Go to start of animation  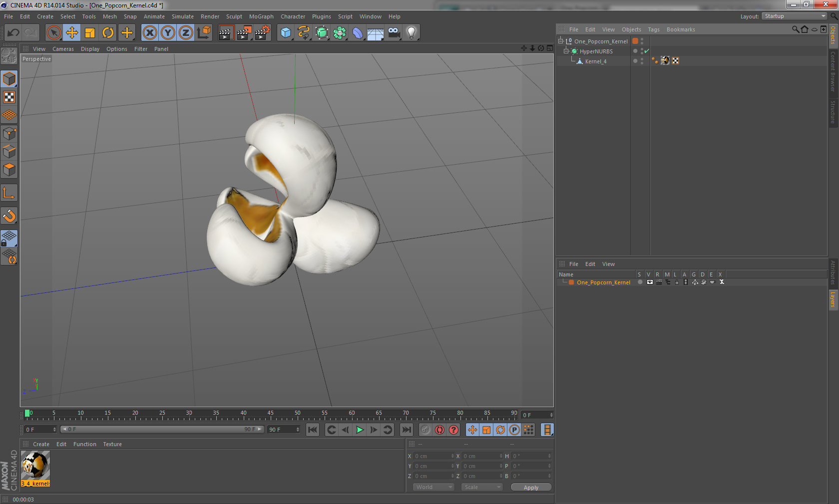point(313,430)
